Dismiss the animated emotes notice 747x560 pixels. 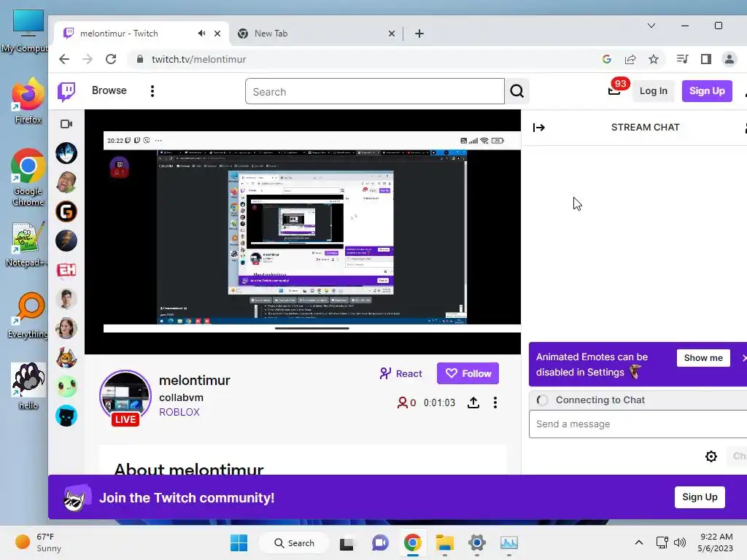[x=743, y=357]
